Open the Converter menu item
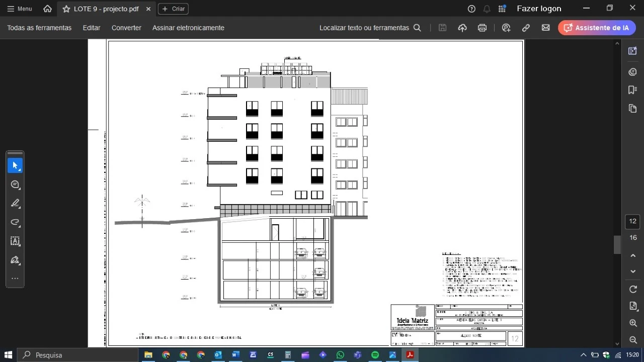 (x=126, y=28)
